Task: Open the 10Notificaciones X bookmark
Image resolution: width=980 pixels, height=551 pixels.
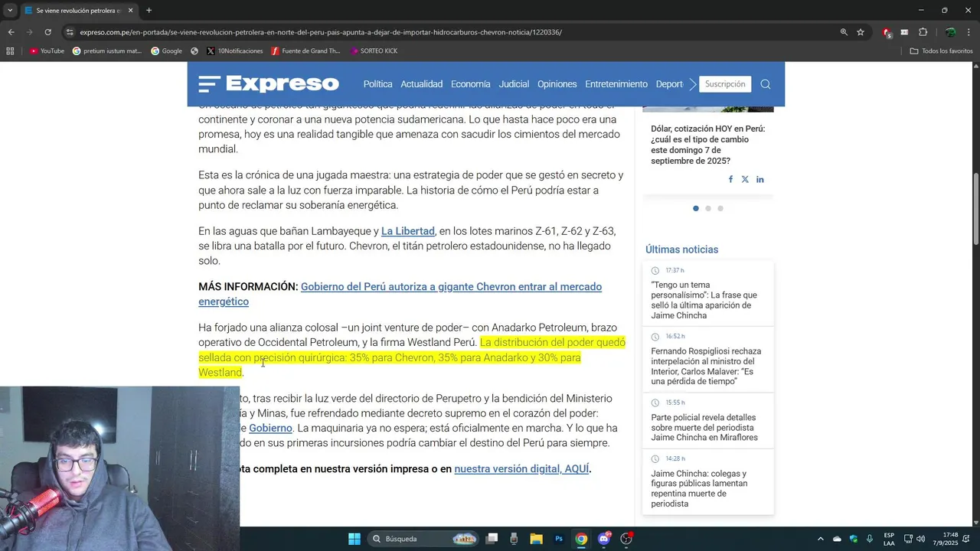Action: coord(235,51)
